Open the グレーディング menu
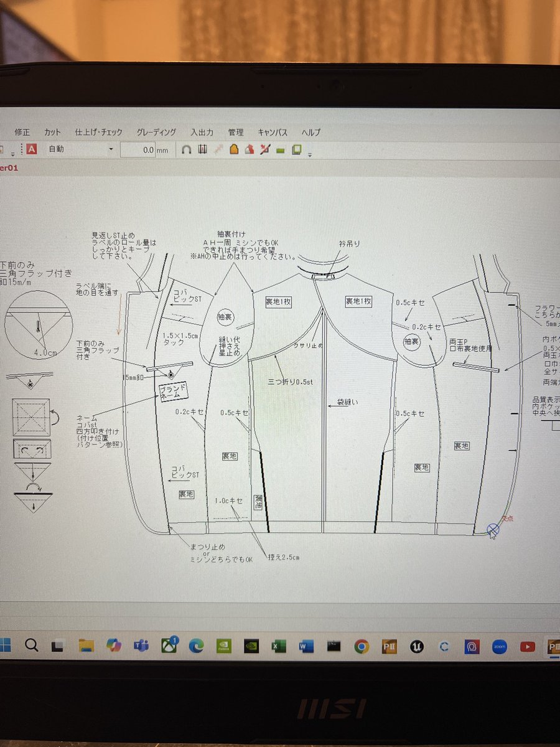Image resolution: width=560 pixels, height=747 pixels. click(x=156, y=133)
